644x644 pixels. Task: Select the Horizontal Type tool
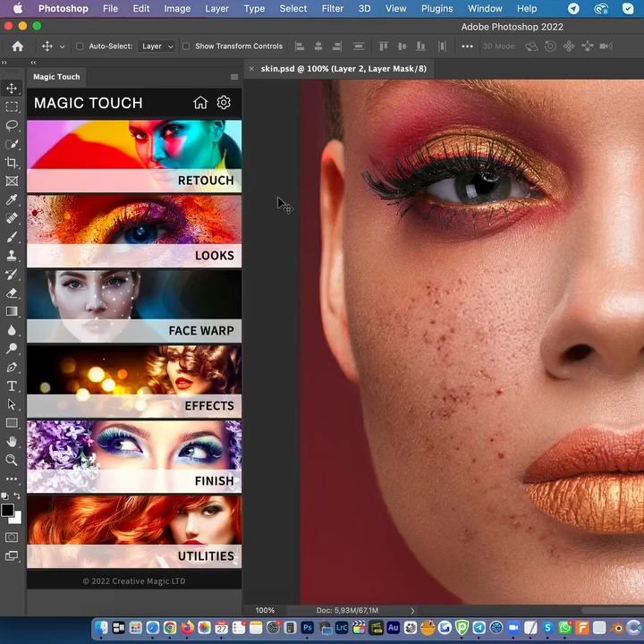coord(12,386)
